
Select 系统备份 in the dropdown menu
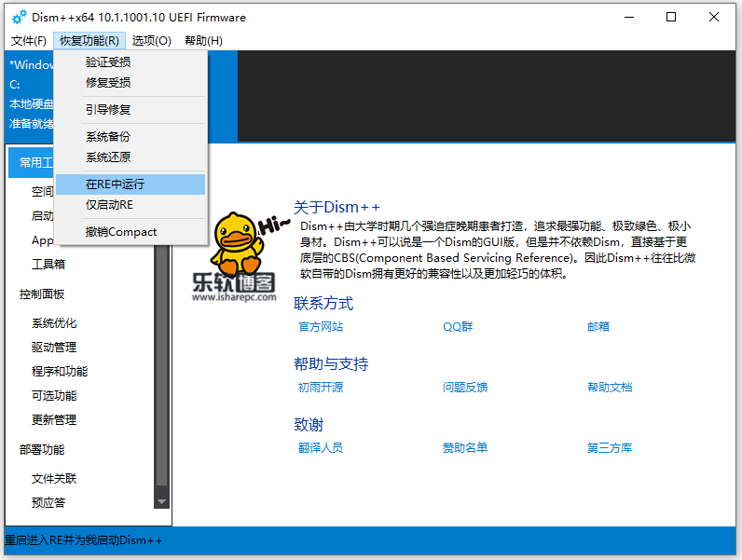click(x=108, y=137)
